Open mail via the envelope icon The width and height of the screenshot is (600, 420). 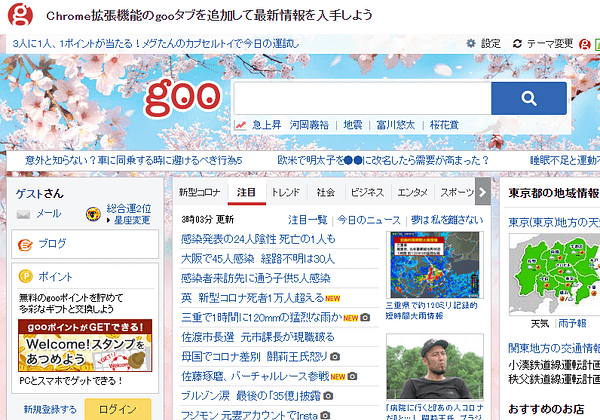[24, 213]
